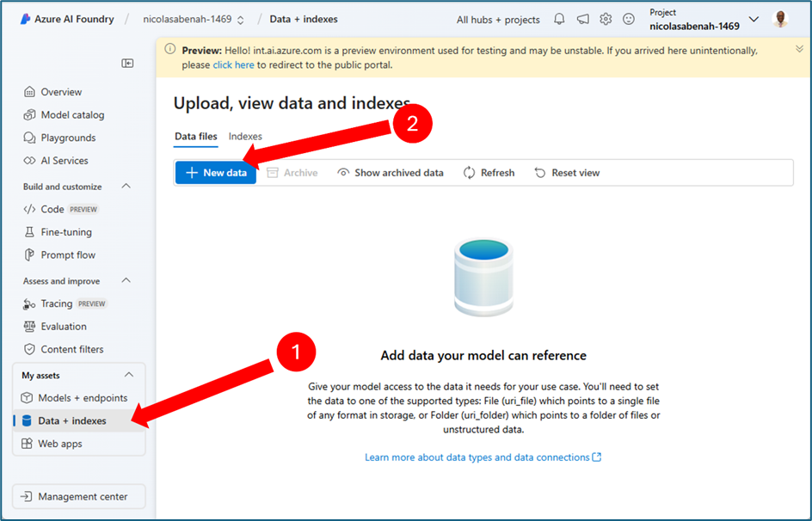
Task: Click Data + indexes breadcrumb text
Action: click(304, 19)
